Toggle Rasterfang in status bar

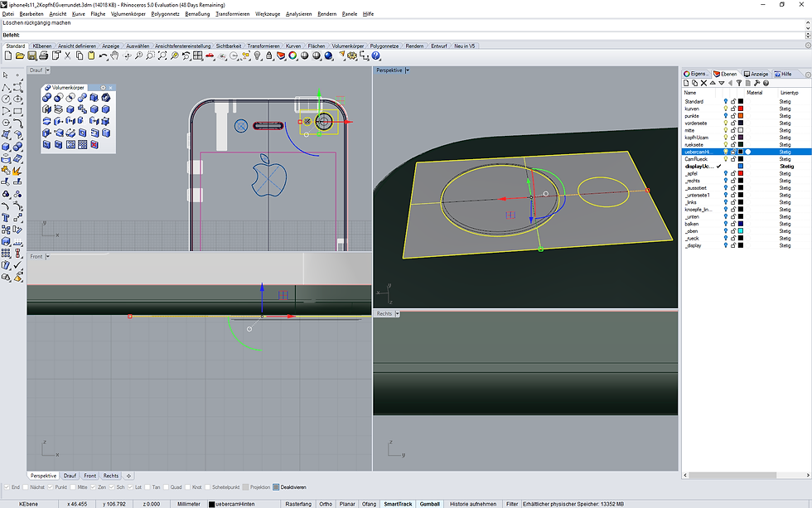coord(298,504)
